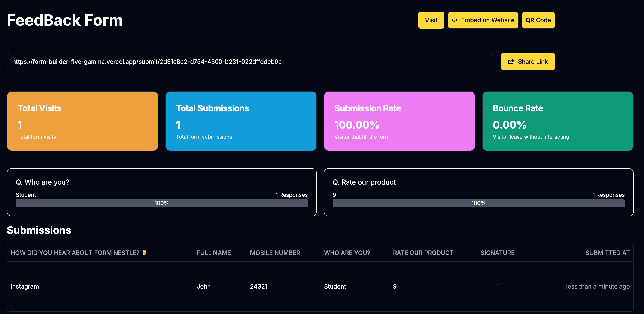
Task: Click the FULL NAME column header
Action: [x=214, y=253]
